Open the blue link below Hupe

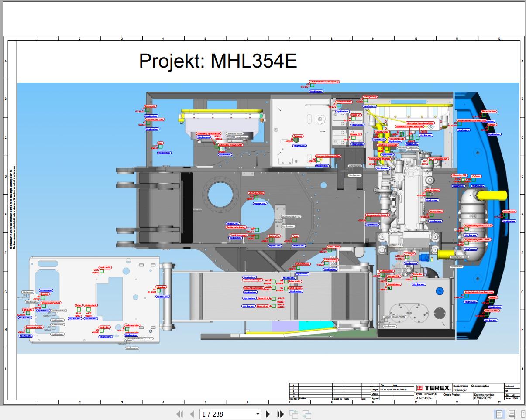[164, 153]
